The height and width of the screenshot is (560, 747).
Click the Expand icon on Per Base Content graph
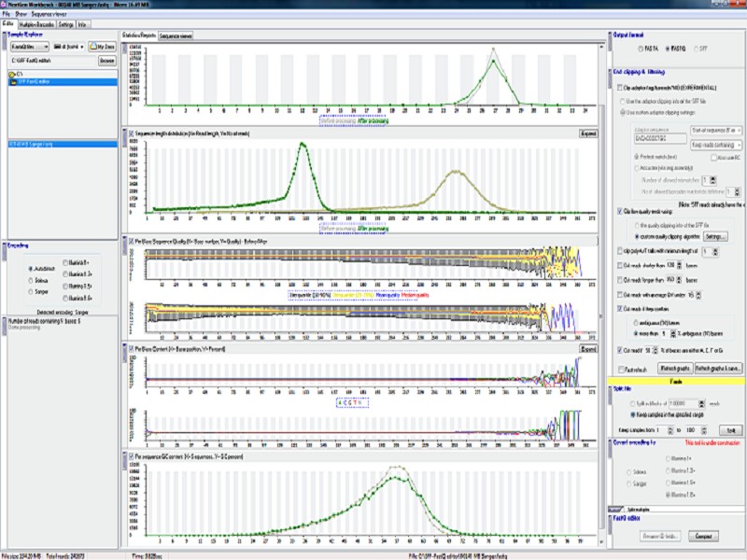point(588,348)
